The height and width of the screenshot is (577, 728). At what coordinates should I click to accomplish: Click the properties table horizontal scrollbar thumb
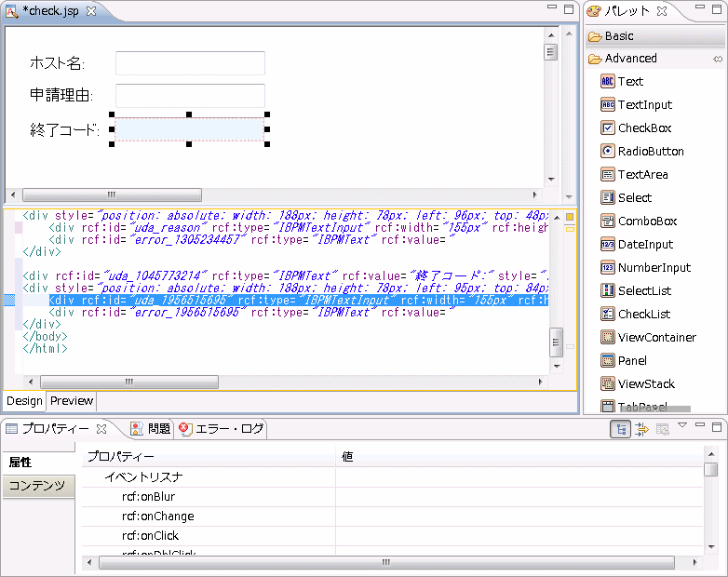pyautogui.click(x=386, y=563)
